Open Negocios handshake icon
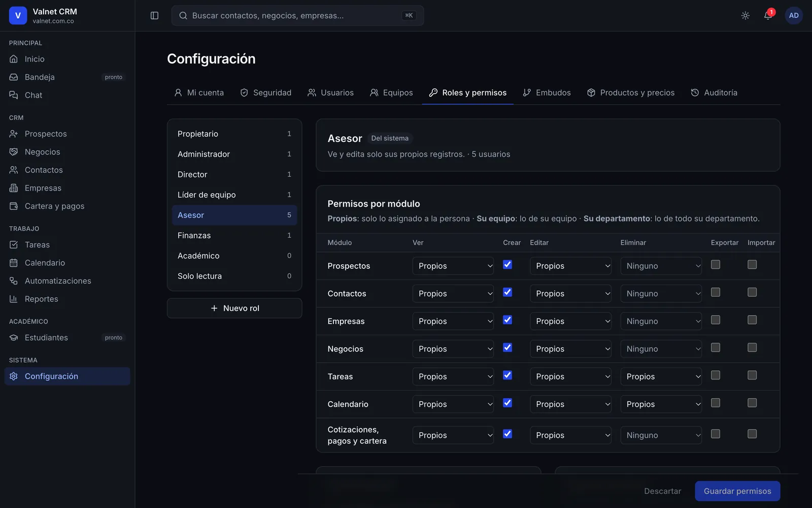 (14, 152)
